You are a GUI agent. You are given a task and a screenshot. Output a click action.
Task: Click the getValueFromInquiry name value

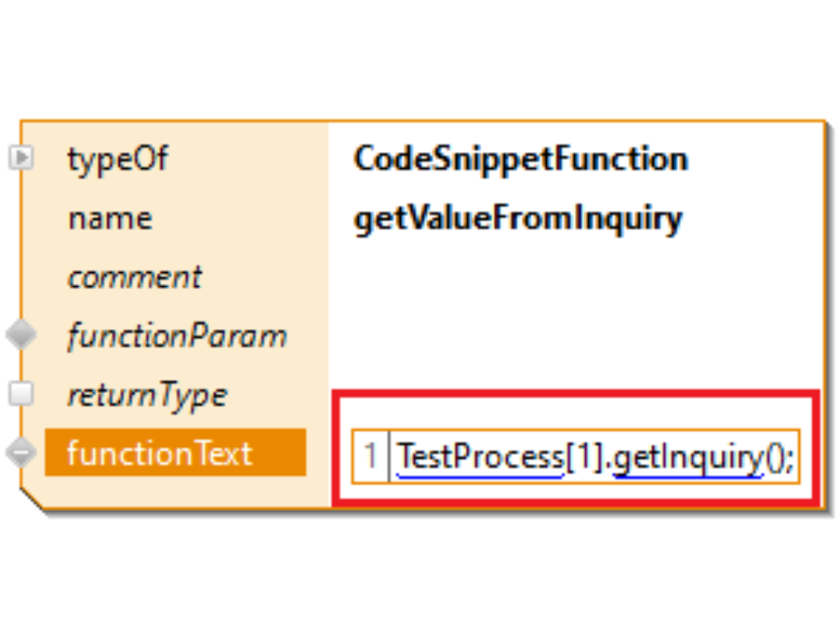517,218
